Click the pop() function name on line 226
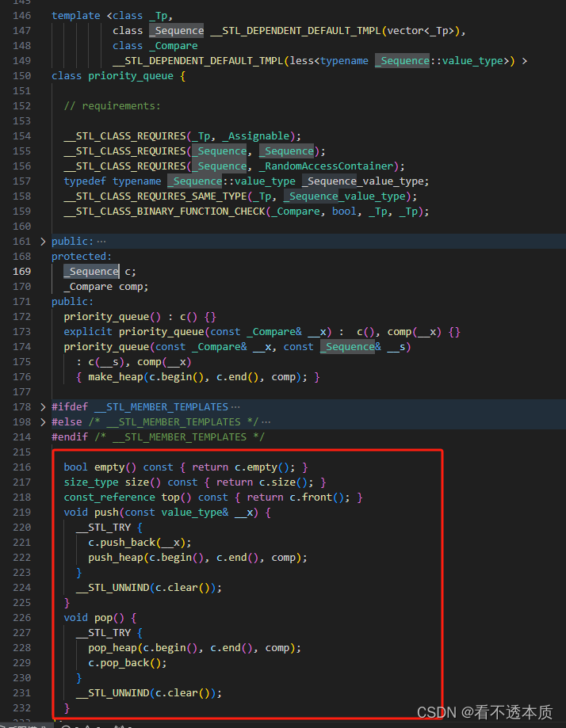The height and width of the screenshot is (728, 566). pos(103,618)
